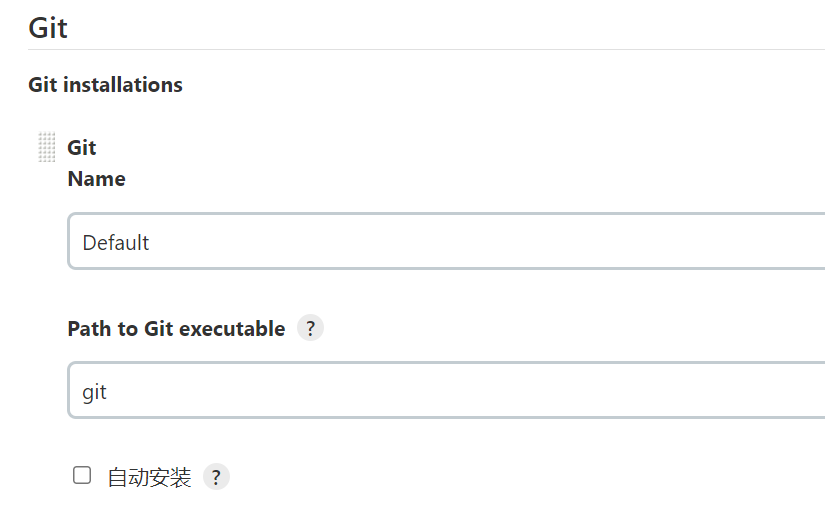The height and width of the screenshot is (532, 825).
Task: Select the large Git section heading
Action: tap(48, 27)
